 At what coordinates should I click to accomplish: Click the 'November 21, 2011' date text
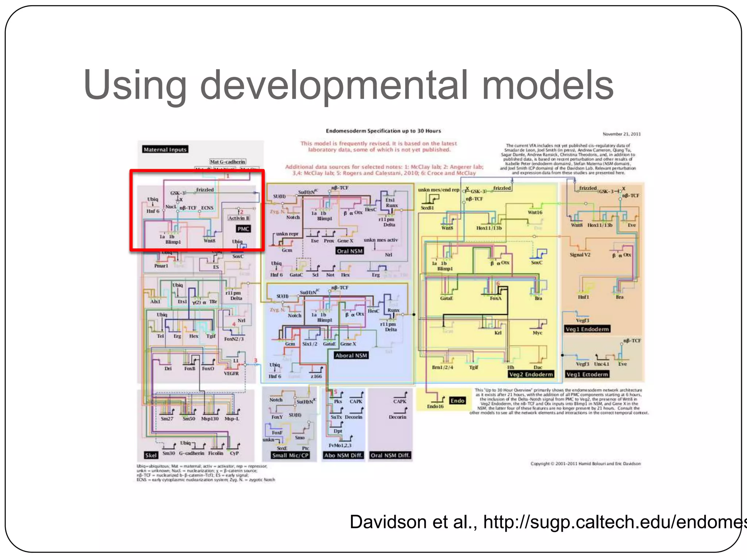pos(622,134)
